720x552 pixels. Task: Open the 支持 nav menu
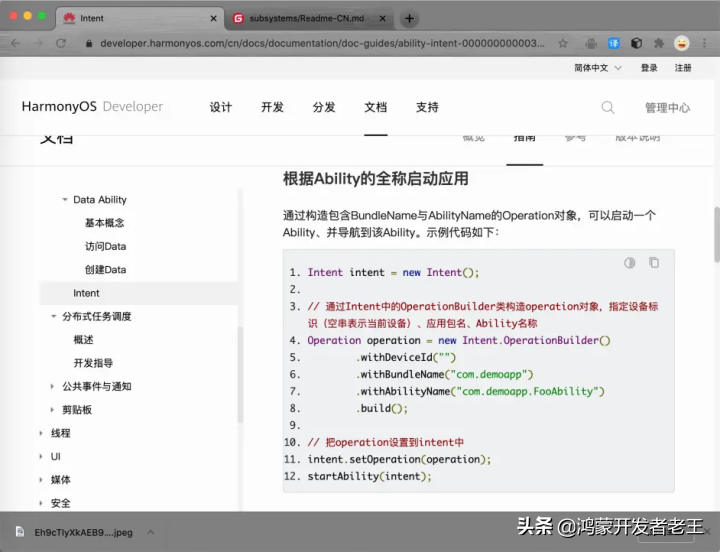[428, 107]
